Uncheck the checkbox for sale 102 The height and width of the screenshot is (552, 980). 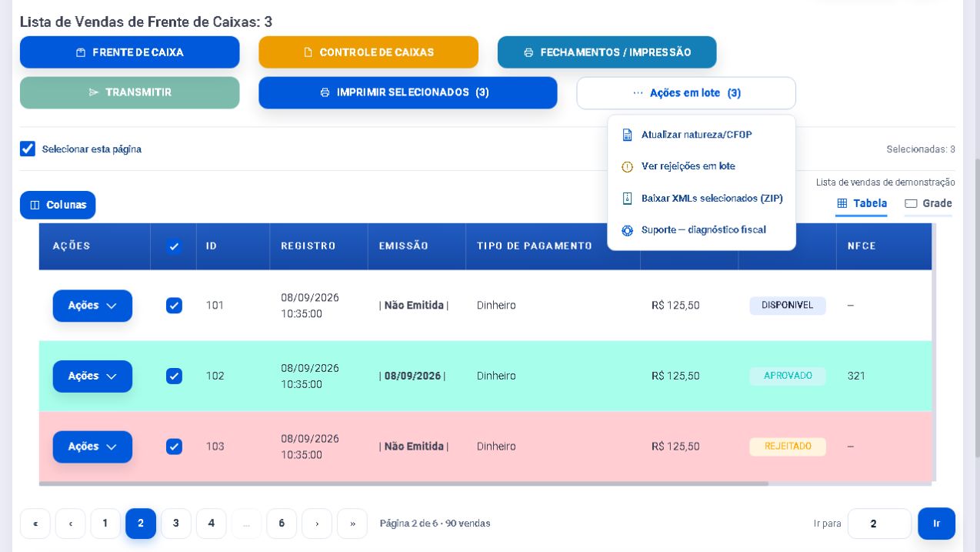tap(175, 376)
